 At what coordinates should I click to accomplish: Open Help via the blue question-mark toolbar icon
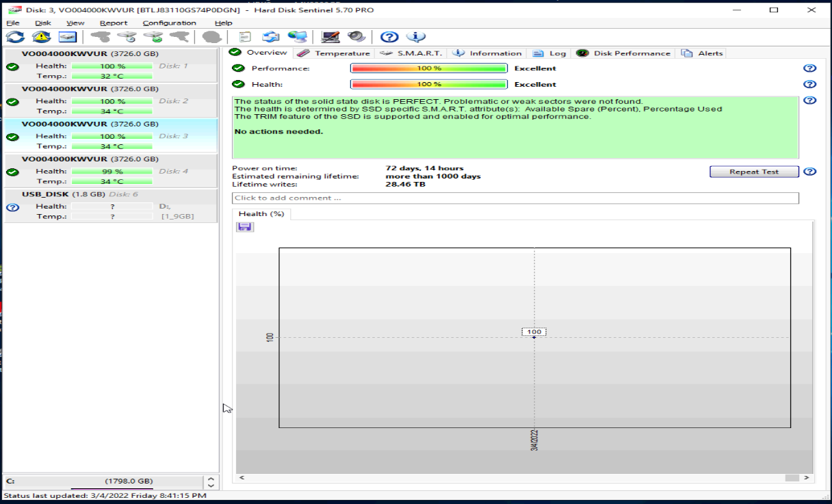389,37
